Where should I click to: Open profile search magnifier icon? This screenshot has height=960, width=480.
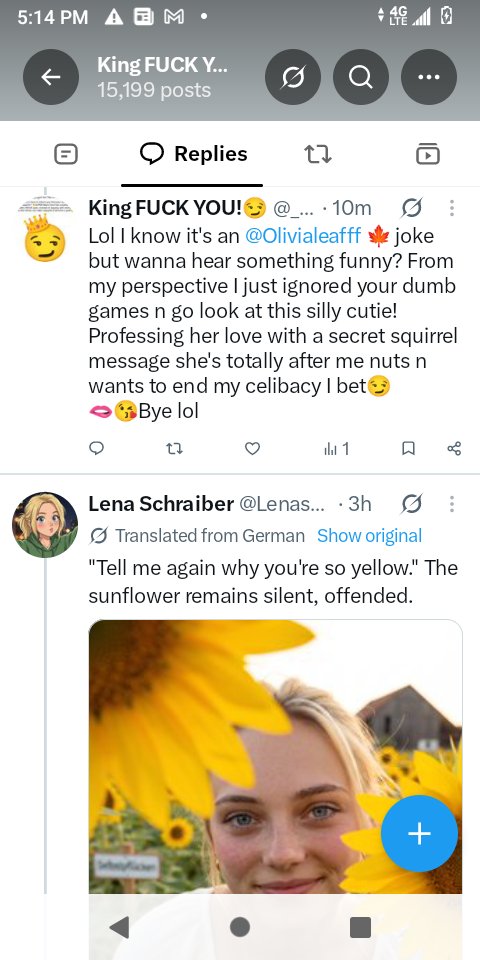(x=361, y=77)
